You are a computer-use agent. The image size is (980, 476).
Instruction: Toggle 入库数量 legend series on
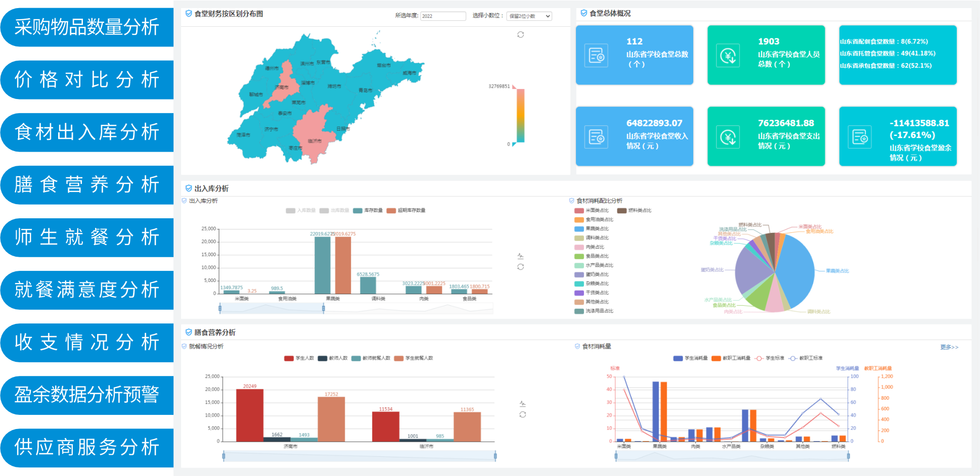300,211
